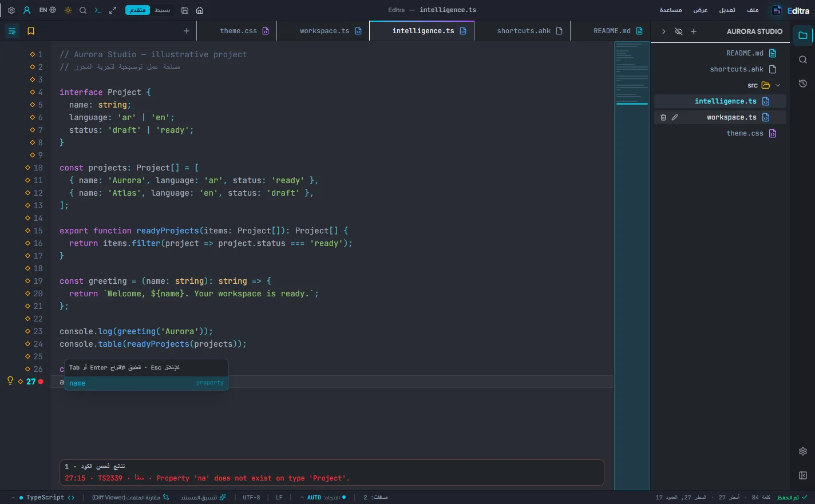815x504 pixels.
Task: Click تنسيق المستند format document button
Action: (x=203, y=497)
